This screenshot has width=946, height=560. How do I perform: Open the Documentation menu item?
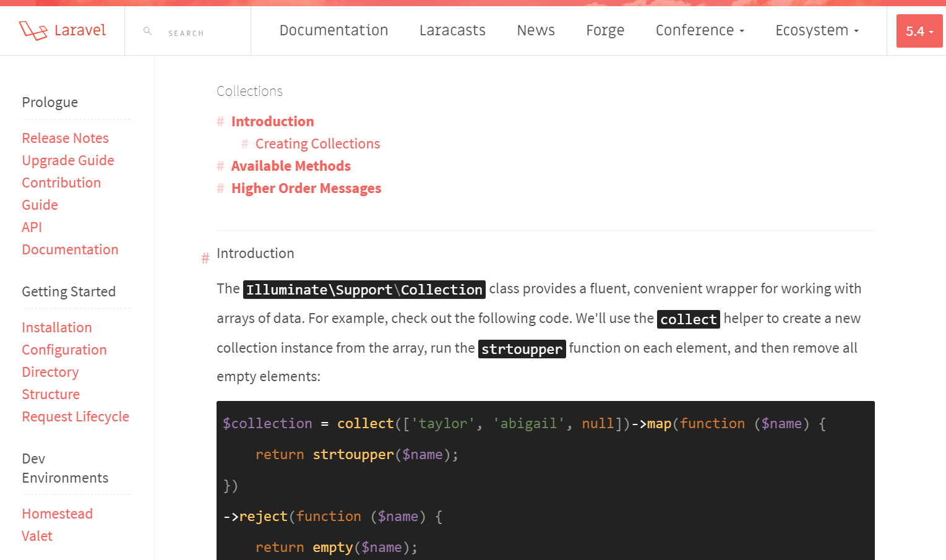point(333,30)
